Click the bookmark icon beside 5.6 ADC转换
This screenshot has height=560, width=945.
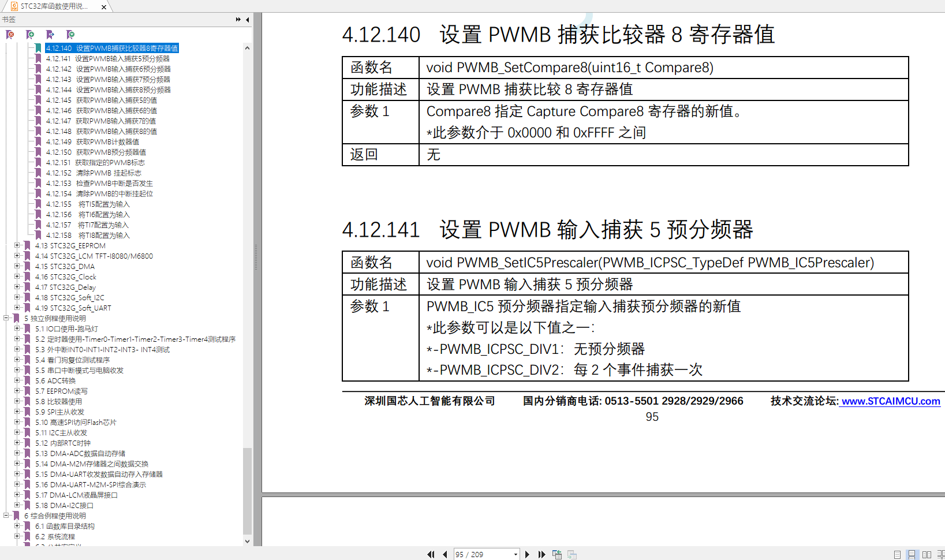pos(27,380)
